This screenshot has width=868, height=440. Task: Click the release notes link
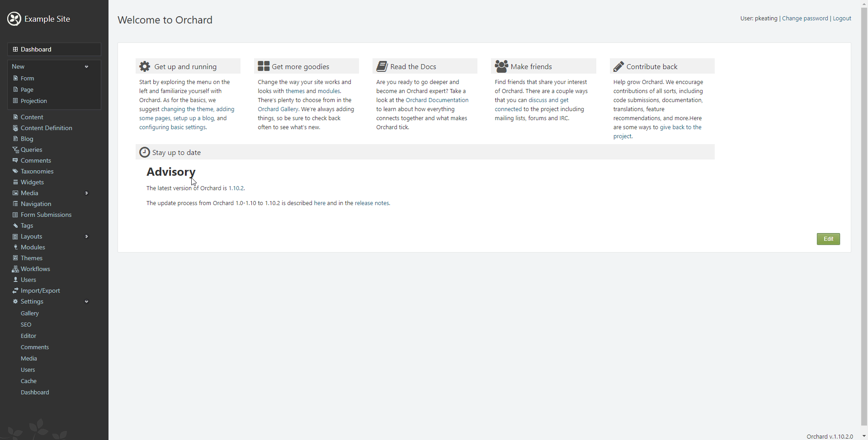pos(372,203)
